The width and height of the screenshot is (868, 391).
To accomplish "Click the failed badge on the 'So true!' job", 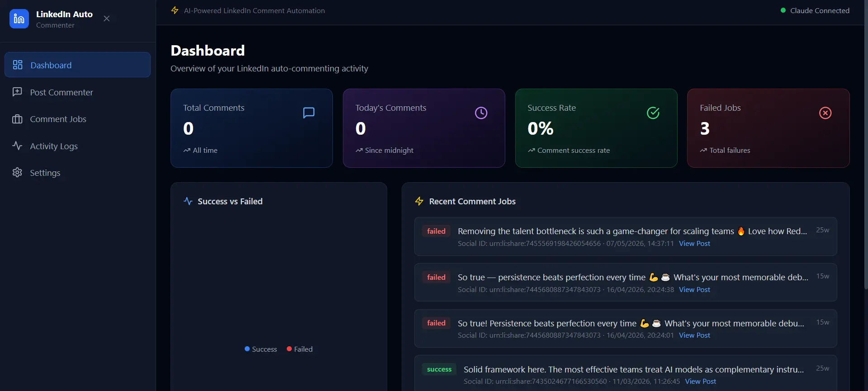I will [436, 323].
